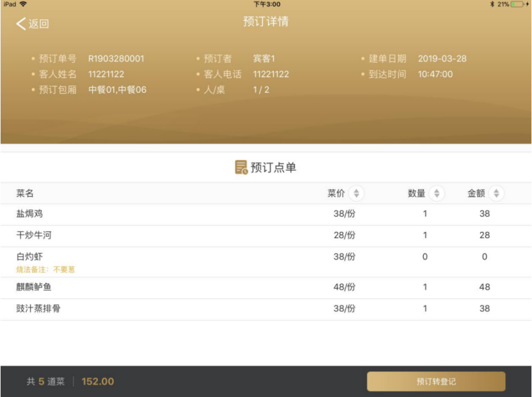The width and height of the screenshot is (532, 397).
Task: Click order number R1903280001
Action: 117,59
